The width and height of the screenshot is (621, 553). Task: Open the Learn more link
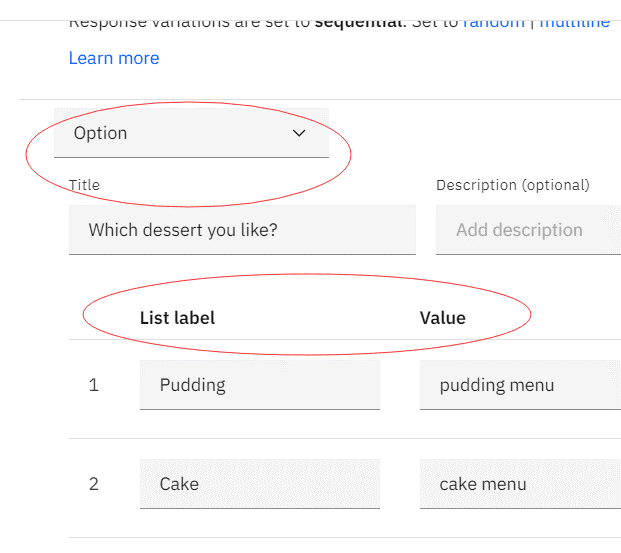point(114,58)
